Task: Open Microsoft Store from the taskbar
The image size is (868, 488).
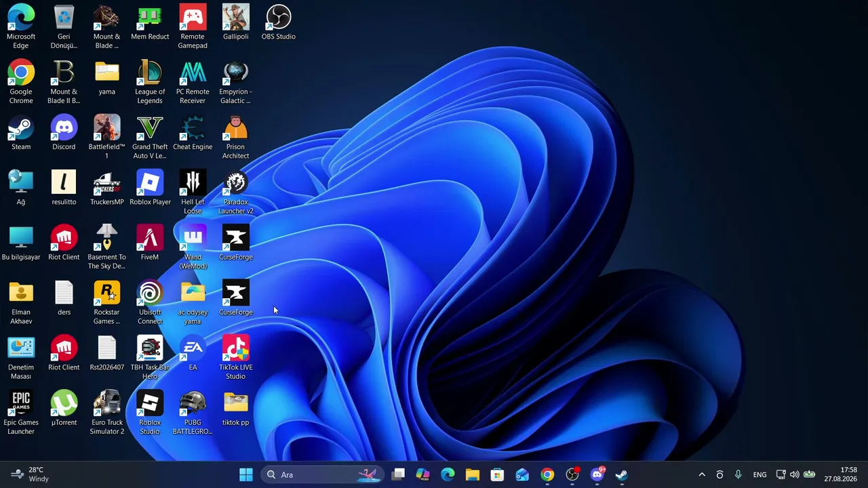Action: point(497,474)
